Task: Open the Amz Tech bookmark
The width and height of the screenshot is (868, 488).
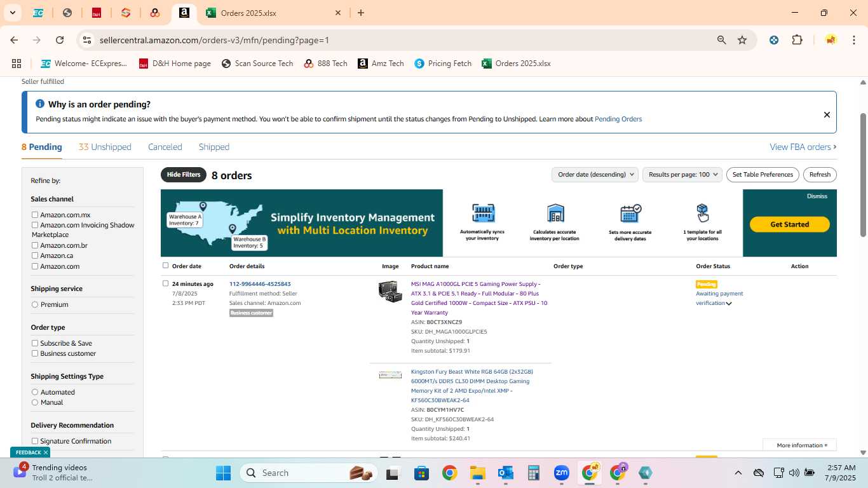Action: (x=381, y=64)
